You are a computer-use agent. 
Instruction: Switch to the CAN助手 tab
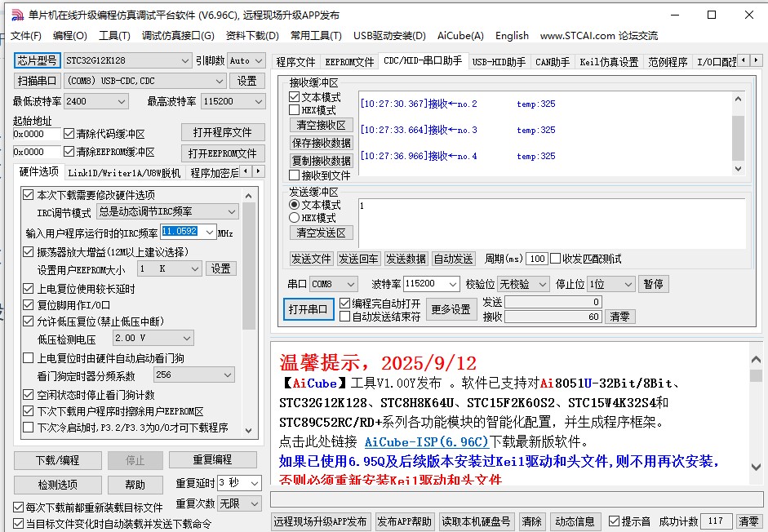coord(553,62)
